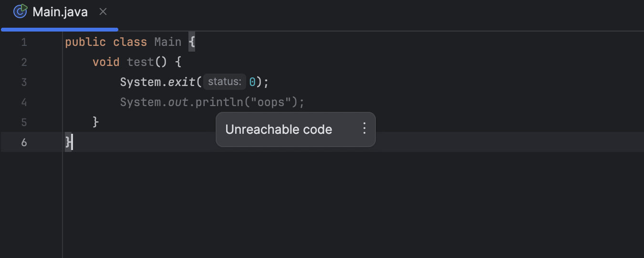The height and width of the screenshot is (258, 644).
Task: Place cursor on "Main" class name
Action: coord(168,42)
